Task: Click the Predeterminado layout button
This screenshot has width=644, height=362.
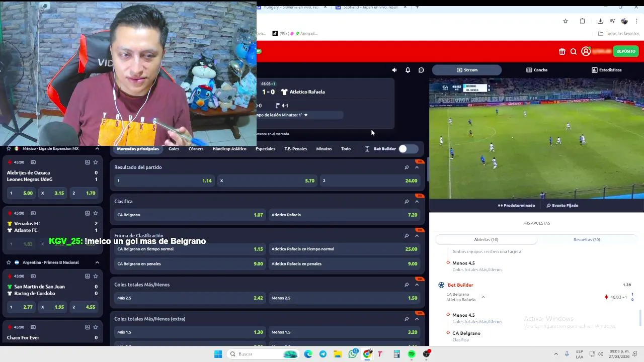Action: click(x=516, y=205)
